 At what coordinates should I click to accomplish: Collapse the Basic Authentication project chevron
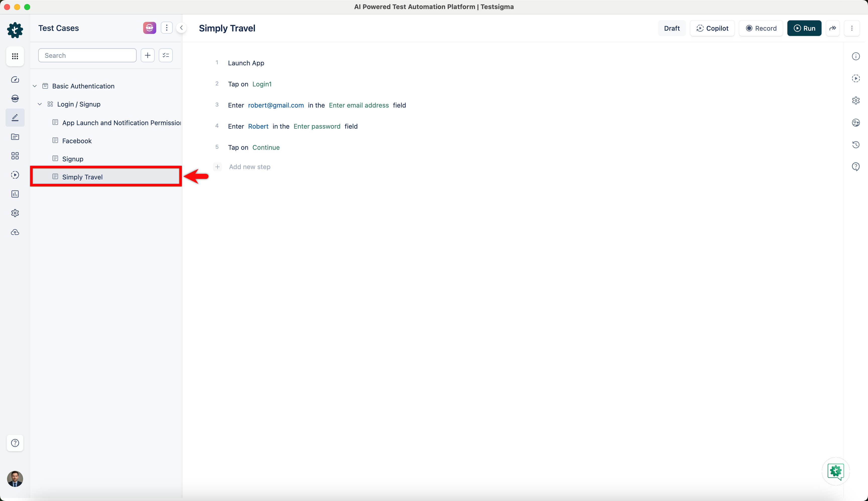[x=34, y=86]
